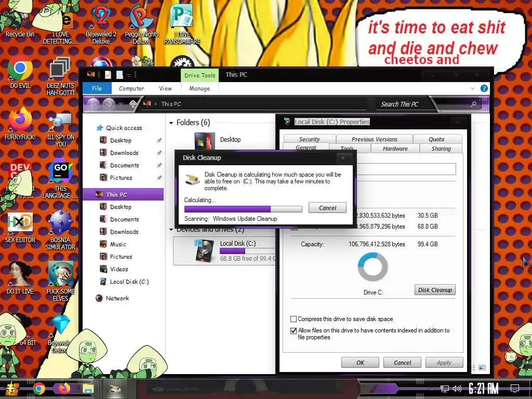Toggle Compress this drive to save disk space

coord(294,319)
